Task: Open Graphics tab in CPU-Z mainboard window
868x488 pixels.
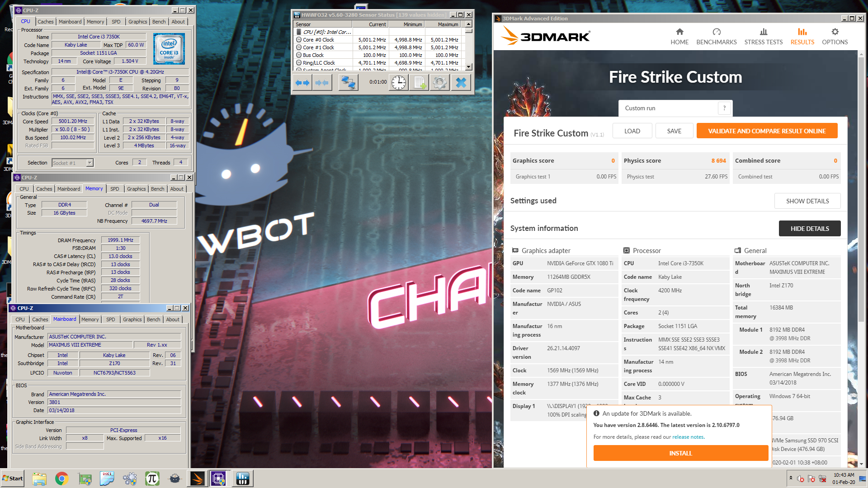Action: (132, 319)
